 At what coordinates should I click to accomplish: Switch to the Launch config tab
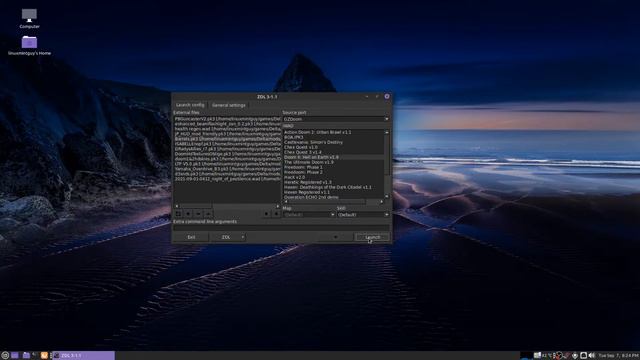(x=190, y=105)
